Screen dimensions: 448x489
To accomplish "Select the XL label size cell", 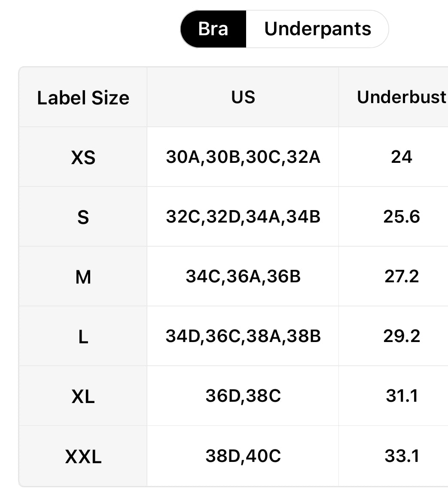I will tap(83, 397).
